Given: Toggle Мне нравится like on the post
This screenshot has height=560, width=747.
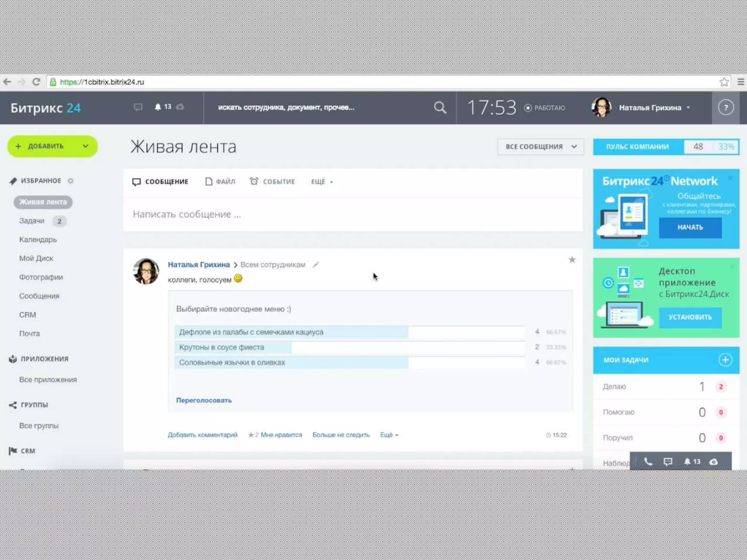Looking at the screenshot, I should point(281,435).
